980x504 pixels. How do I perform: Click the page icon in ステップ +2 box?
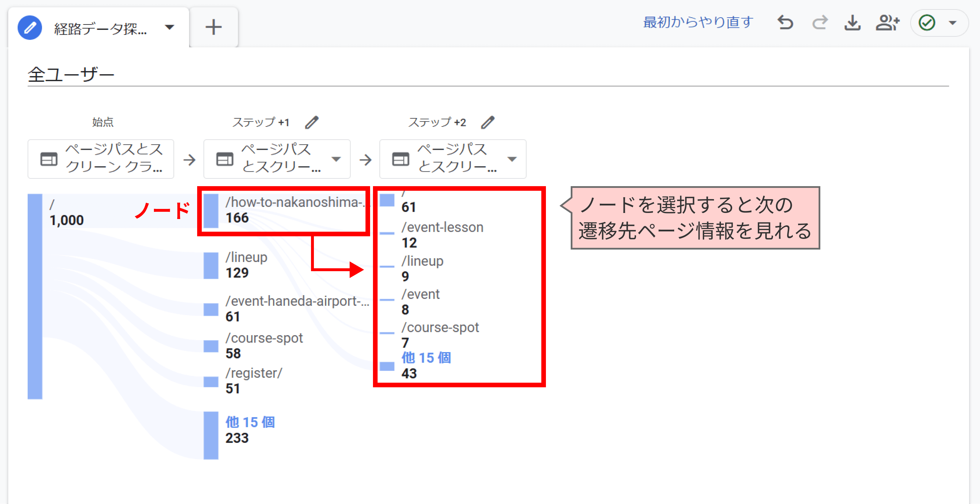(x=401, y=159)
